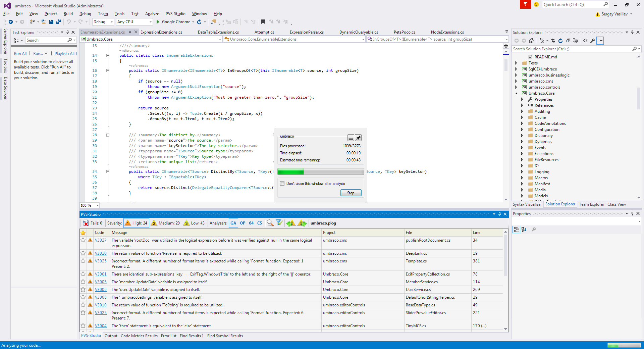Expand the Auditing folder in Solution Explorer
This screenshot has width=644, height=349.
[522, 111]
